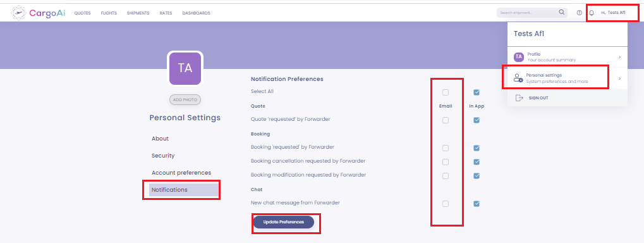Expand the Profile entry chevron
This screenshot has height=243, width=644.
tap(619, 57)
